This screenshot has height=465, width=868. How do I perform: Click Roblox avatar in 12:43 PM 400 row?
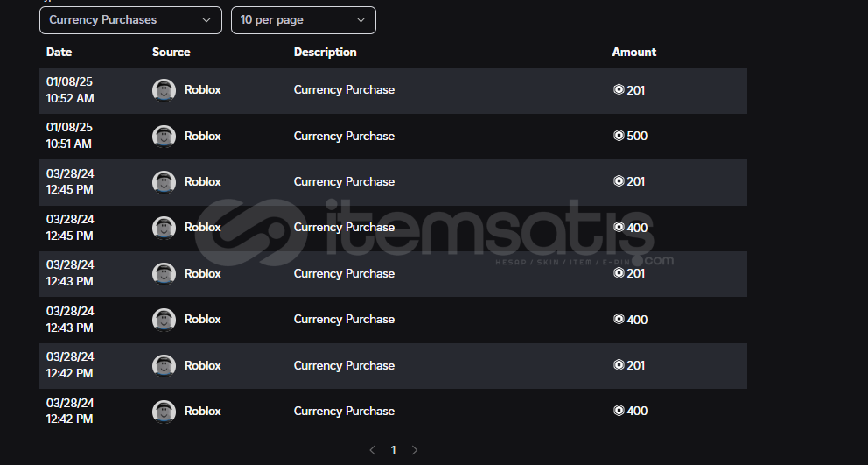[x=164, y=320]
